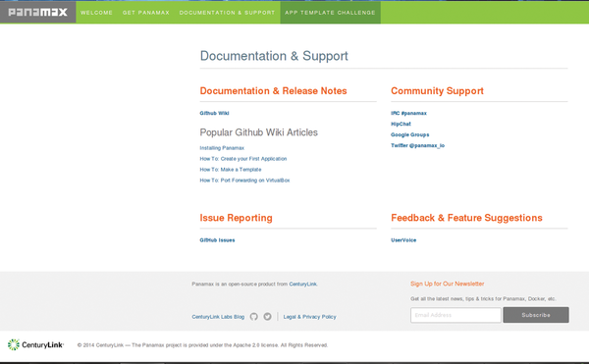Click the 2014 CenturyLink copyright notice
The width and height of the screenshot is (589, 364).
202,345
